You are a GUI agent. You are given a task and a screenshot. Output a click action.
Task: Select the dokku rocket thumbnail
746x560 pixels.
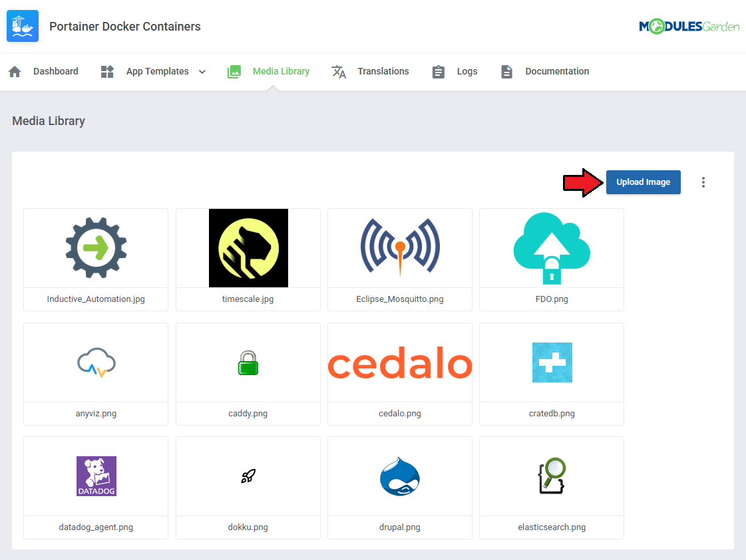(x=248, y=476)
